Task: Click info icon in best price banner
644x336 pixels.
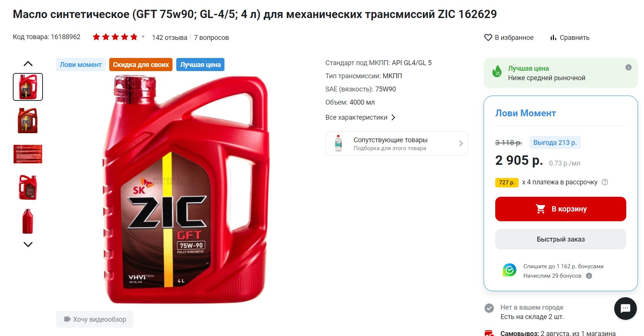Action: [x=628, y=67]
